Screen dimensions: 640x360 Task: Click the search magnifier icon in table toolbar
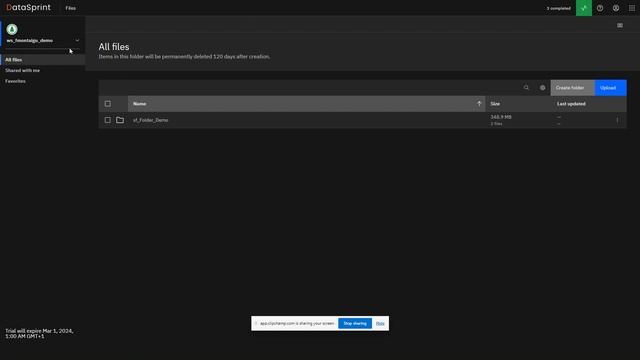point(526,88)
